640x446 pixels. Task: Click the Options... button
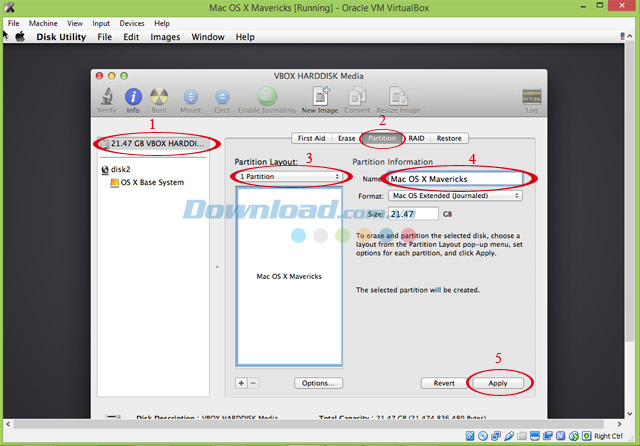click(x=318, y=383)
